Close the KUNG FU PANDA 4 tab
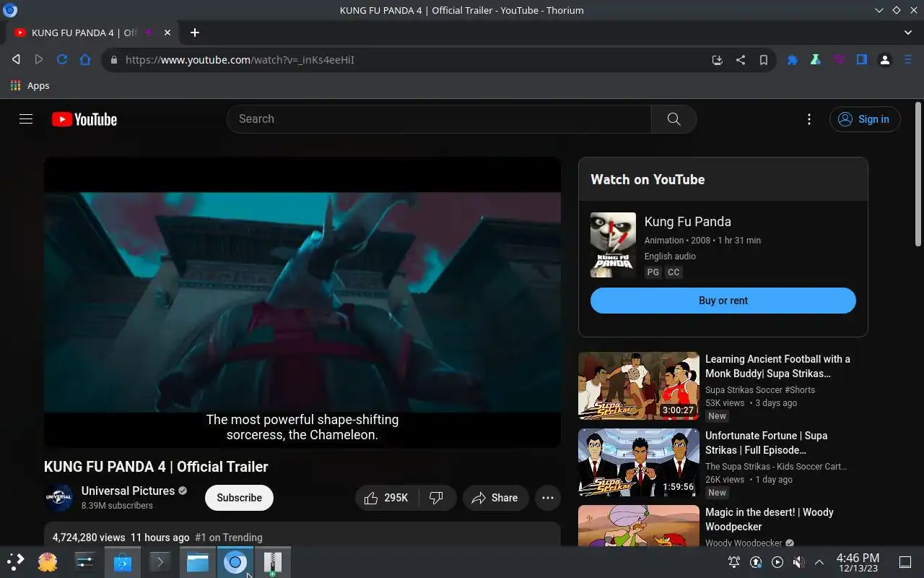Viewport: 924px width, 578px height. [167, 33]
